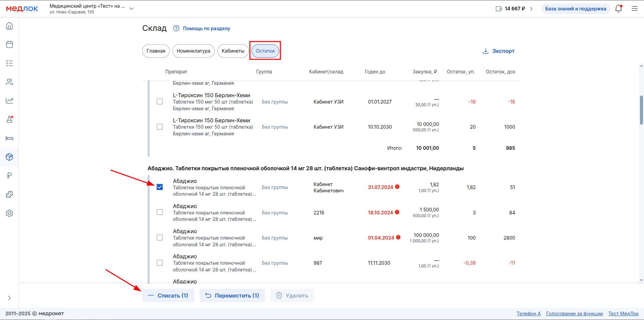Select L-Тироксин row expiring 10.10.2030
This screenshot has width=644, height=320.
click(x=160, y=127)
